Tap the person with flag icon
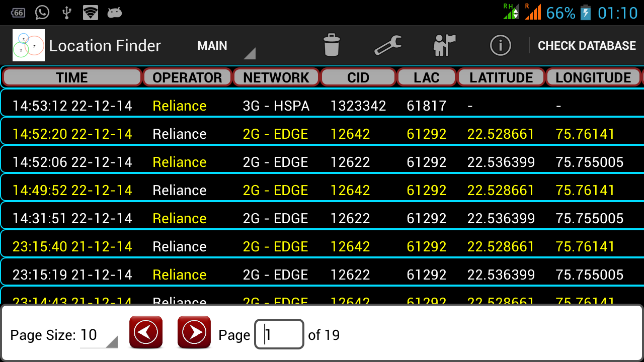This screenshot has height=362, width=644. tap(444, 45)
